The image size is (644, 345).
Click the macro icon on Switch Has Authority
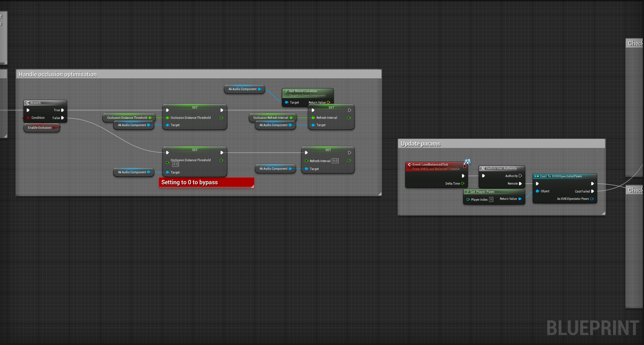pyautogui.click(x=483, y=169)
